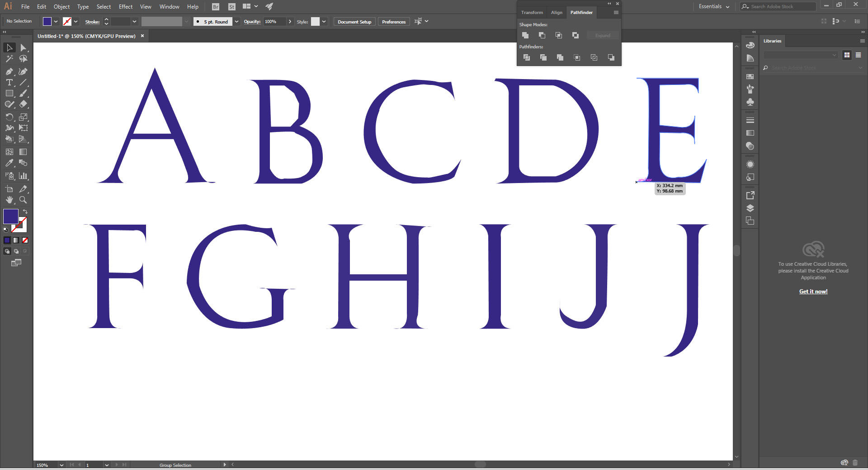This screenshot has height=470, width=868.
Task: Select the Magic Wand tool
Action: 9,59
